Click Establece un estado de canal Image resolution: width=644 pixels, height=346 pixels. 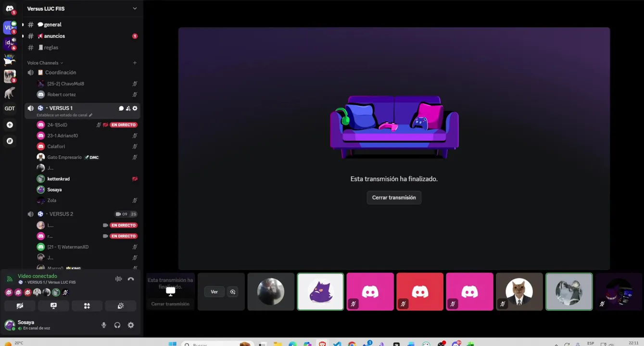click(64, 115)
